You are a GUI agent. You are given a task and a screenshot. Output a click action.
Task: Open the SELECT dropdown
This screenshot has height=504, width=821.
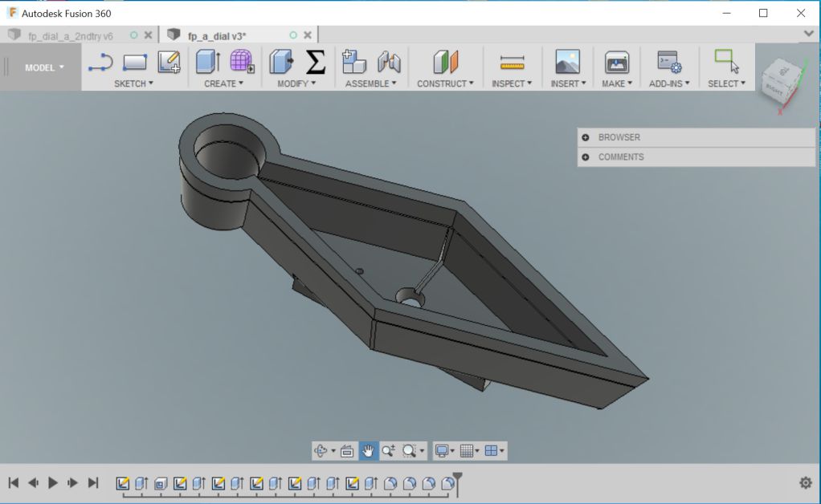click(x=726, y=83)
